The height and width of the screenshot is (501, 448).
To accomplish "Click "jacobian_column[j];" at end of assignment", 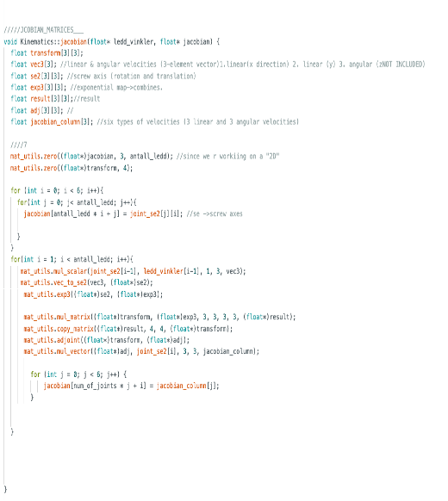I will 188,386.
